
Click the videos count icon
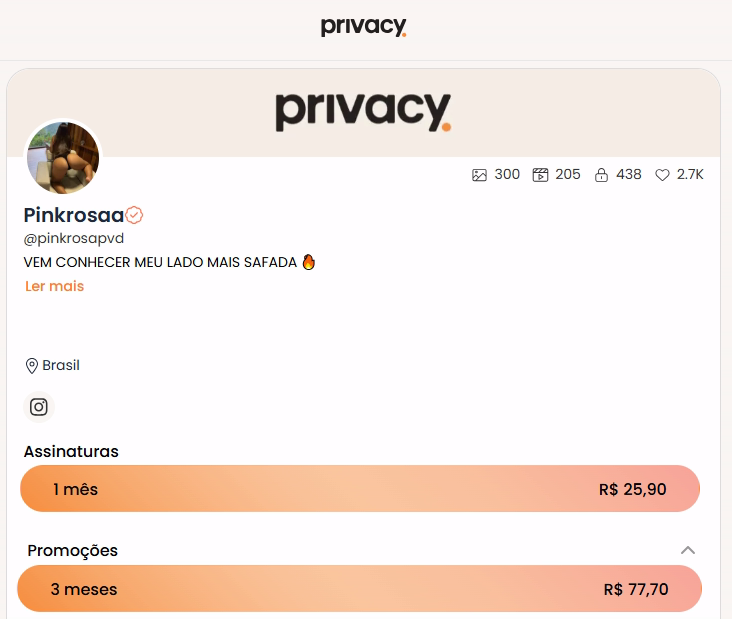540,175
